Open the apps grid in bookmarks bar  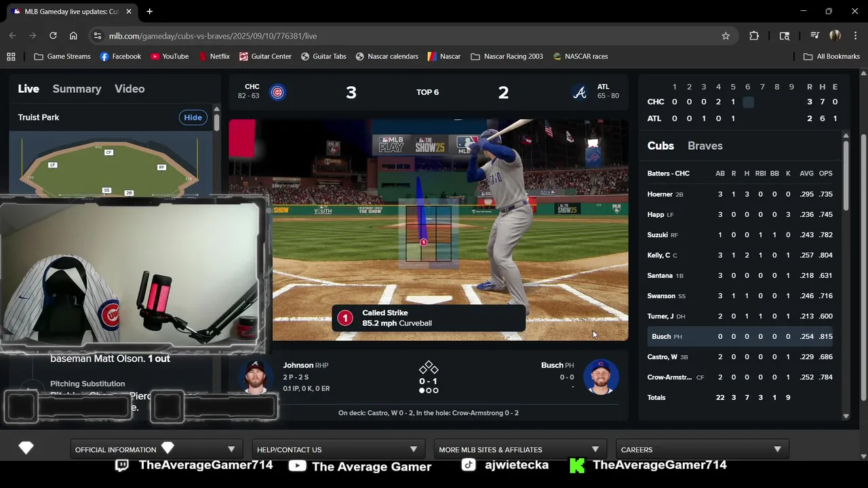coord(11,56)
